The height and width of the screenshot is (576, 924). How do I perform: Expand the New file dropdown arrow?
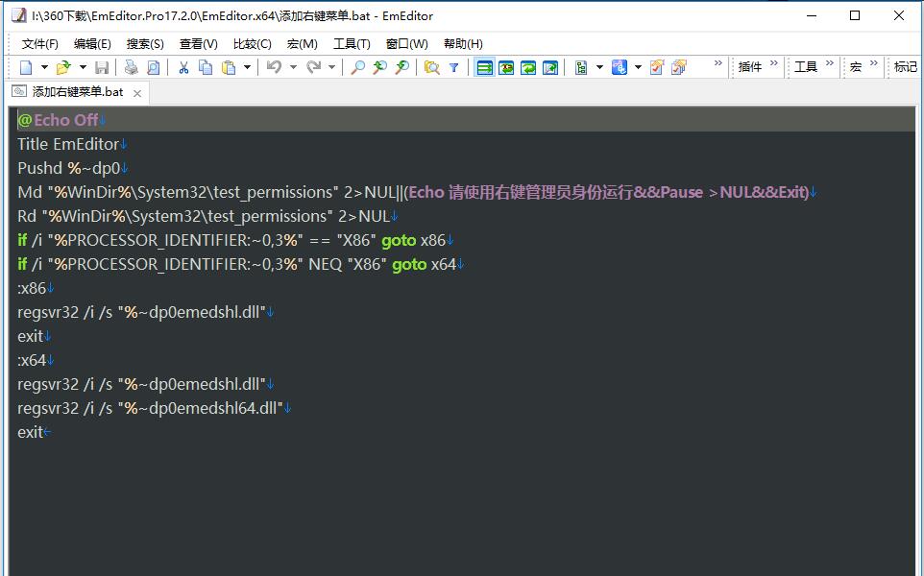pyautogui.click(x=44, y=67)
